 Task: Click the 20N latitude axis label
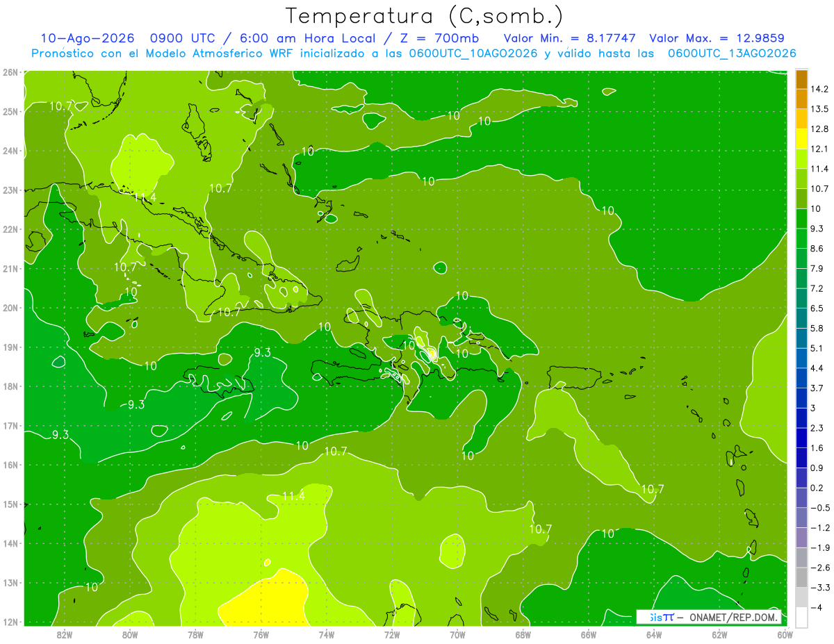click(x=10, y=308)
